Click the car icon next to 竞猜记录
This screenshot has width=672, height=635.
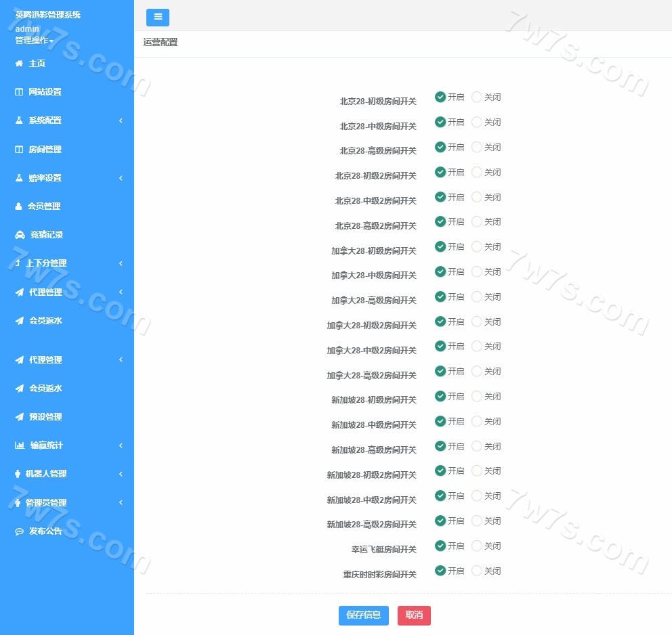point(20,235)
